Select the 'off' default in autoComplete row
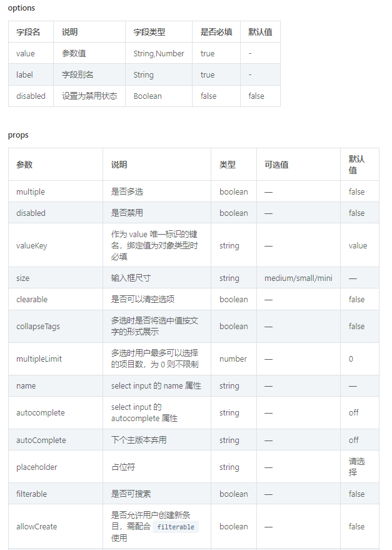The image size is (392, 550). pos(359,440)
